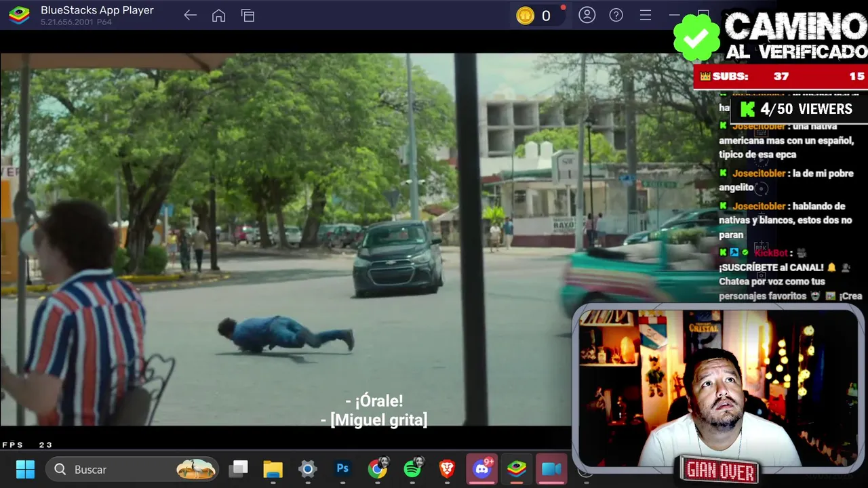Click the search highlight image in Buscar box
This screenshot has height=488, width=868.
click(196, 469)
